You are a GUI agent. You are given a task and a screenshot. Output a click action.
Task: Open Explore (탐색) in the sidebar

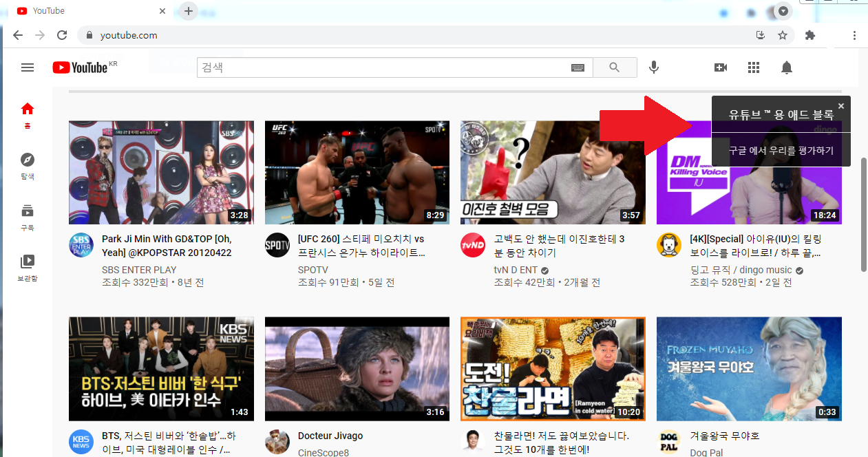[28, 166]
